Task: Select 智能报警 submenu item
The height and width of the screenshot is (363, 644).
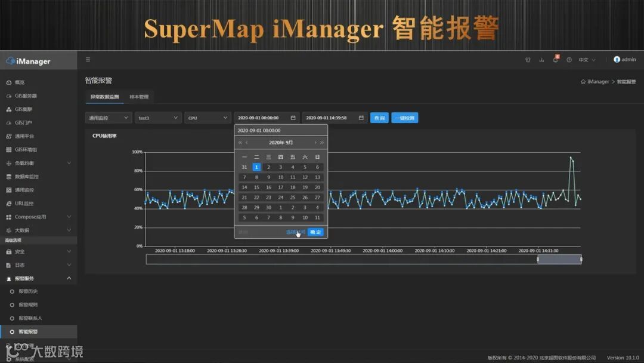Action: coord(39,332)
